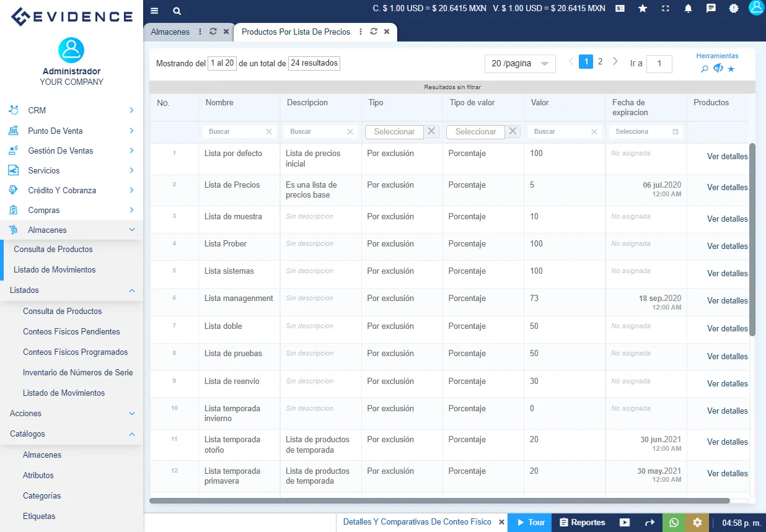
Task: Open the chat messages icon
Action: [711, 9]
